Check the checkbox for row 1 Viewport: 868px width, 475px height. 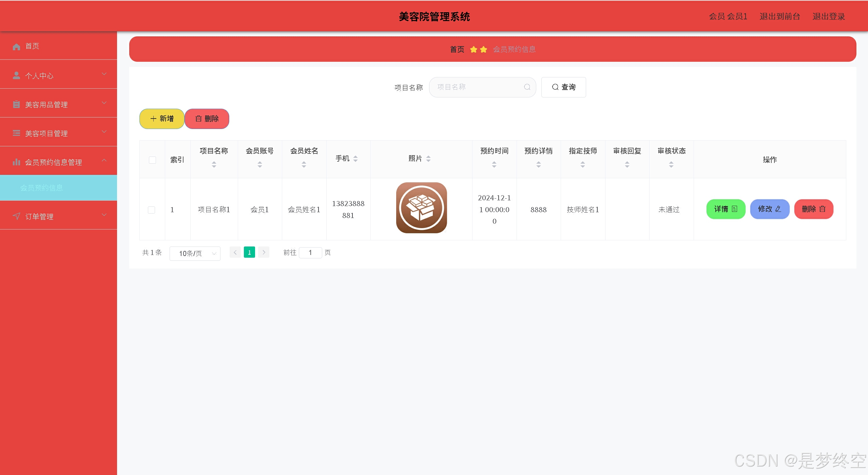point(152,210)
